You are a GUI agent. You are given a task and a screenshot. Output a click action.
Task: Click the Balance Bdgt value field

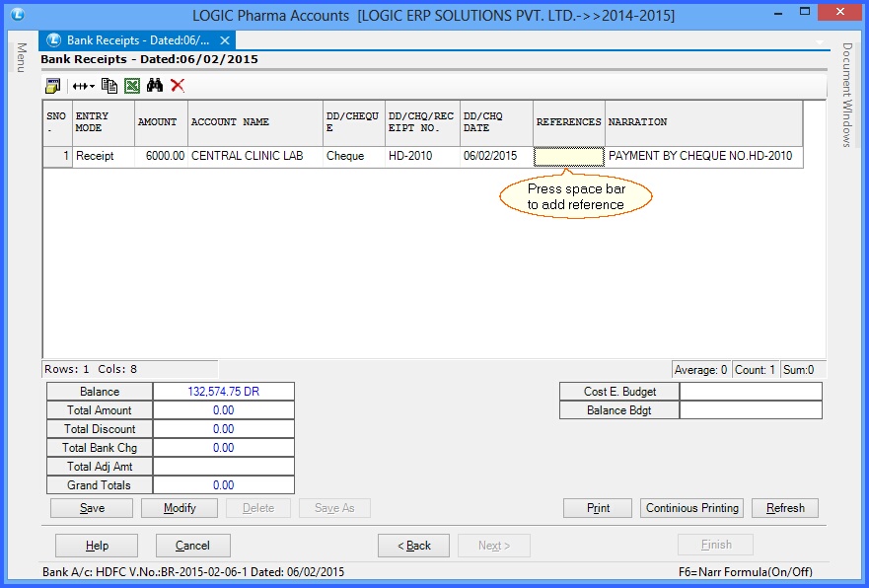point(751,410)
